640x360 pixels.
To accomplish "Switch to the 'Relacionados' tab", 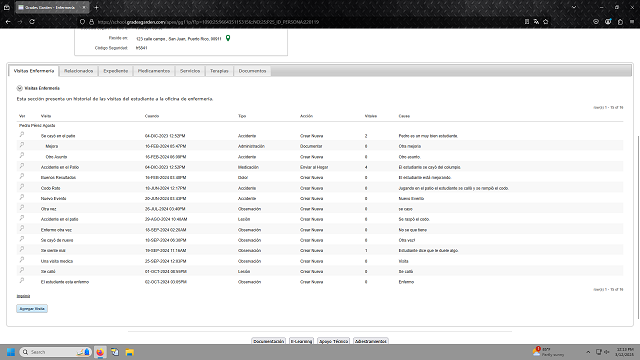I will (78, 71).
